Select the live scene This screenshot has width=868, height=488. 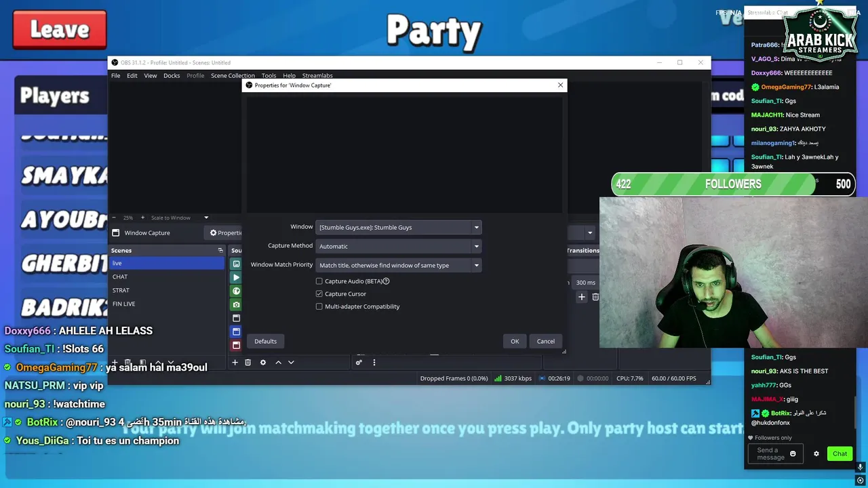point(167,264)
